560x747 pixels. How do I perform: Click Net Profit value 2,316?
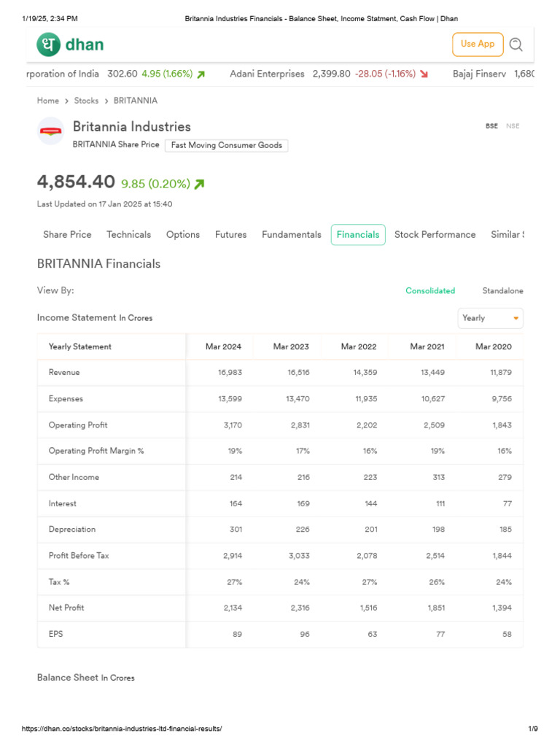coord(300,608)
